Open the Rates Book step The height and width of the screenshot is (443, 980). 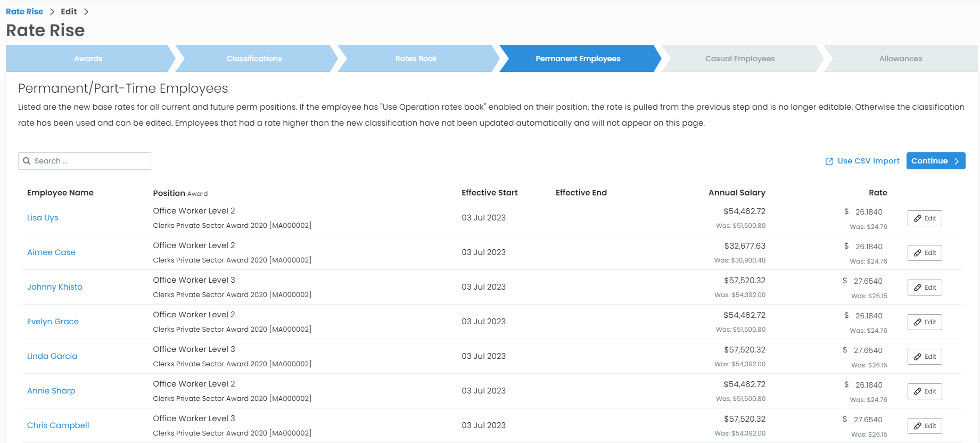tap(416, 59)
